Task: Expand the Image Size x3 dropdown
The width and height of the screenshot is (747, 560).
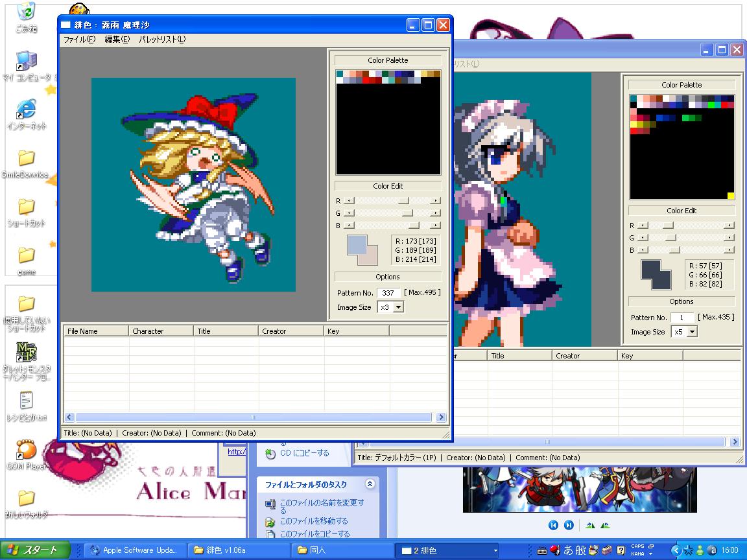Action: [x=399, y=307]
